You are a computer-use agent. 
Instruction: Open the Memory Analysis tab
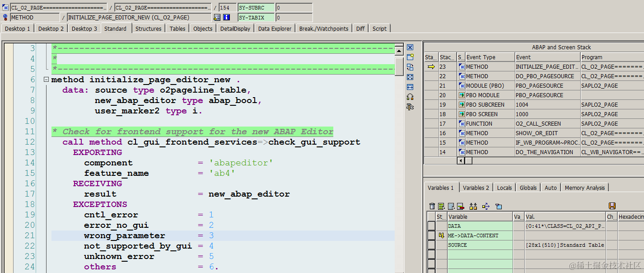[x=585, y=188]
